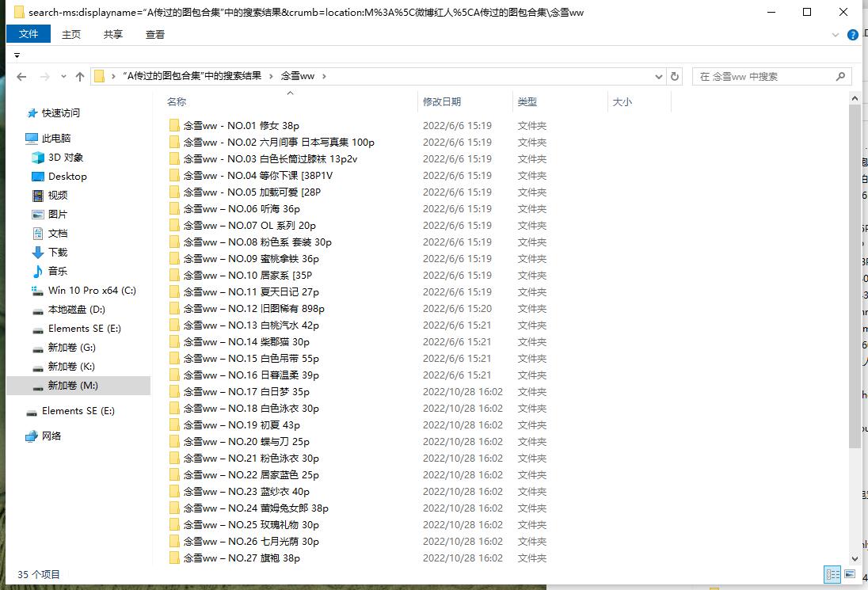
Task: Open the Help question mark icon
Action: click(x=853, y=35)
